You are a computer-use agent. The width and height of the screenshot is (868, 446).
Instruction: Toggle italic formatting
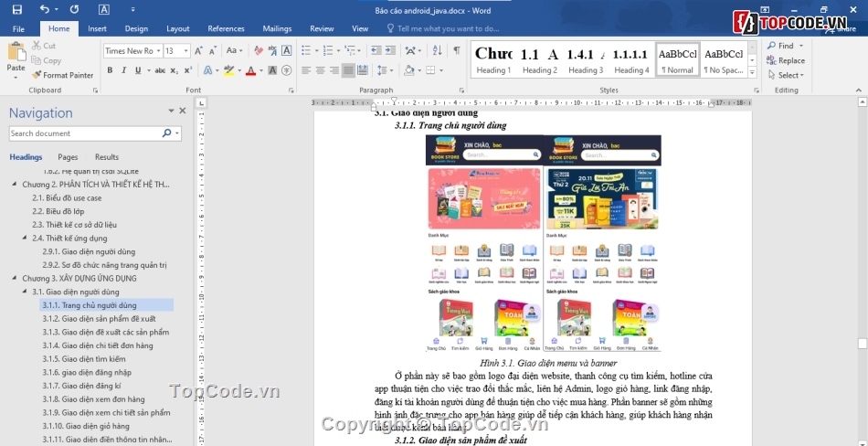[126, 70]
